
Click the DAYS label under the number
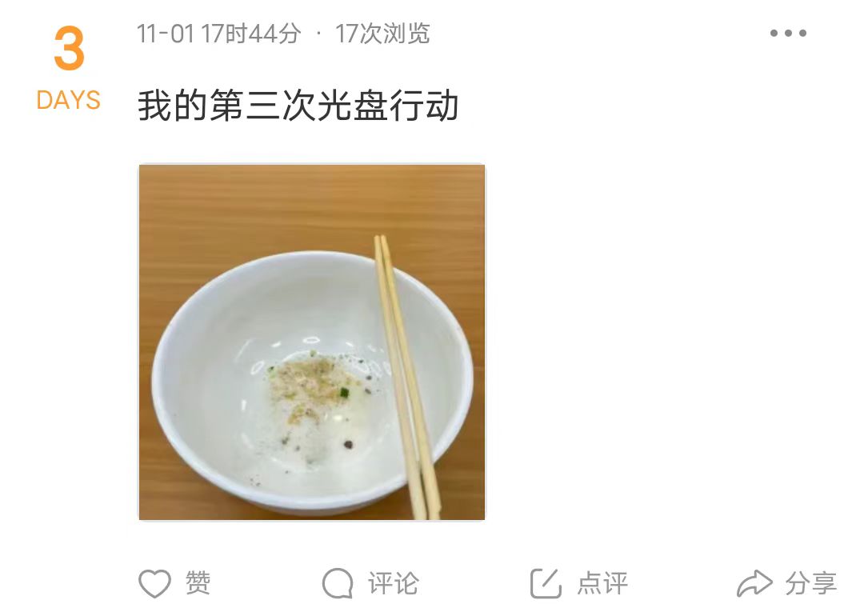tap(68, 100)
